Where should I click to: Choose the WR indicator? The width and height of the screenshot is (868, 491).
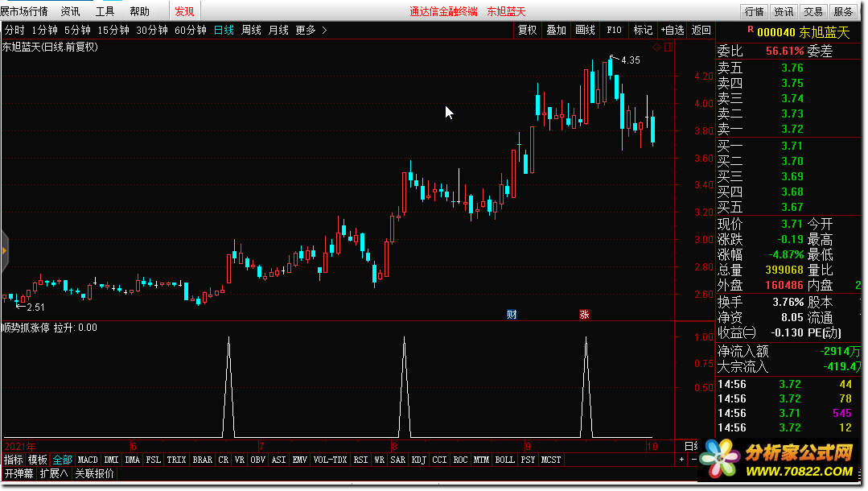tap(379, 460)
